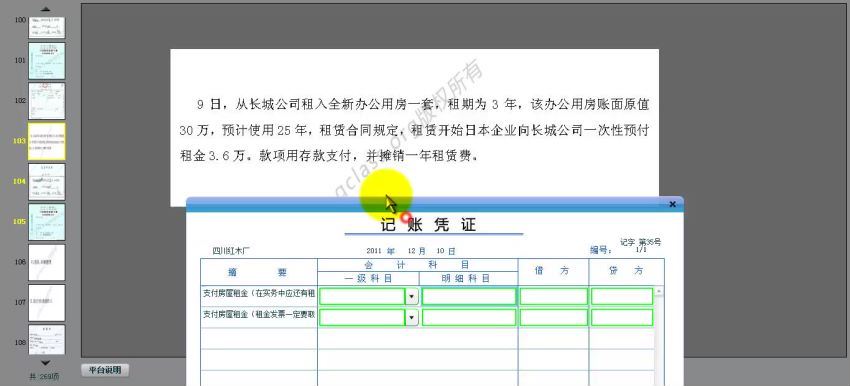Click the voucher number 记字 第36号
The width and height of the screenshot is (850, 386).
pos(641,242)
